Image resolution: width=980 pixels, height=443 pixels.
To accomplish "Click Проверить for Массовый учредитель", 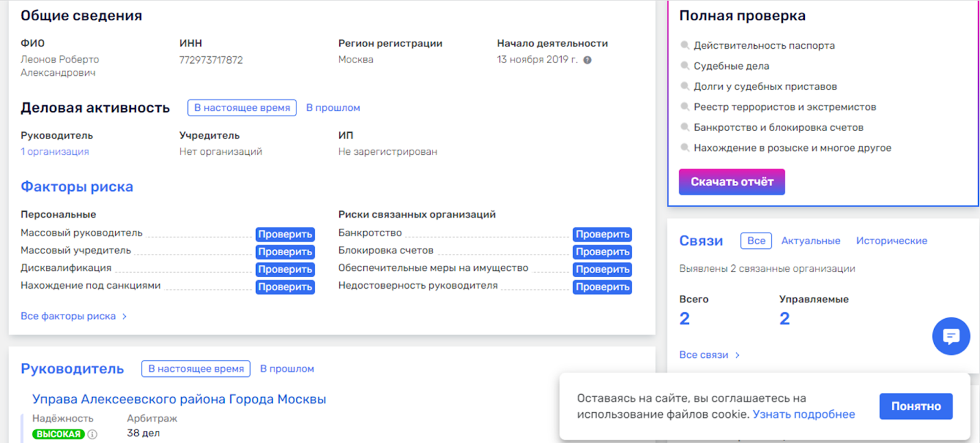I will 285,252.
